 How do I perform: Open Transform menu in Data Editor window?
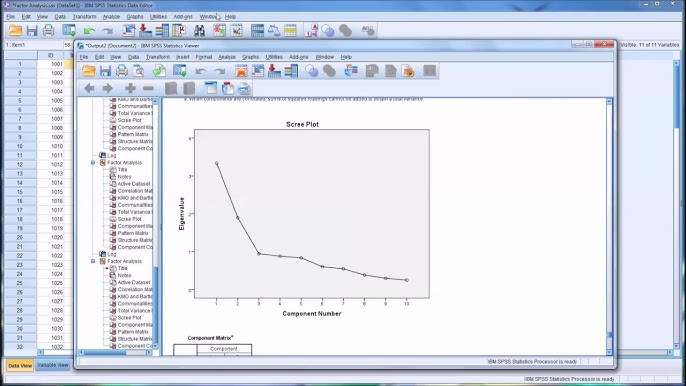pos(84,17)
